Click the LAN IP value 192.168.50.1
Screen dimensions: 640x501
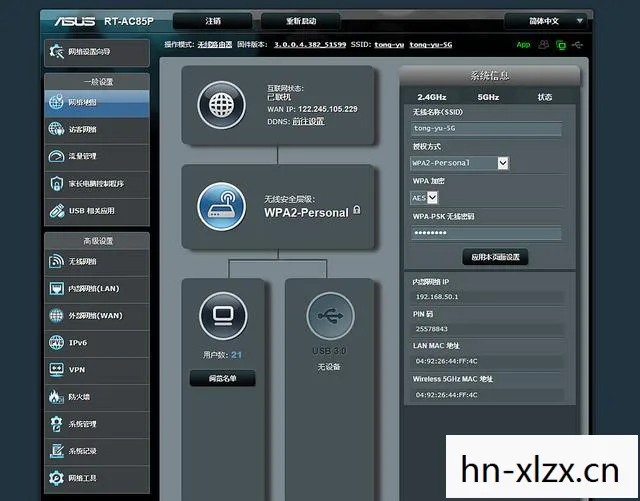pos(437,297)
